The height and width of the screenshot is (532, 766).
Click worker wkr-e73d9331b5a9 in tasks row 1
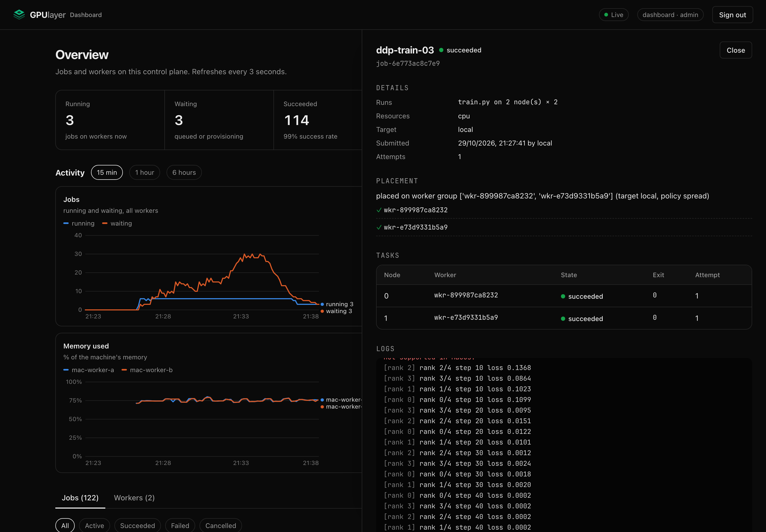click(466, 318)
